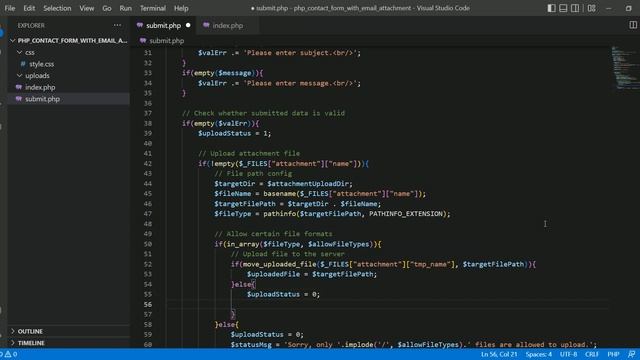Open feedback icon in status bar
Image resolution: width=640 pixels, height=360 pixels.
631,354
